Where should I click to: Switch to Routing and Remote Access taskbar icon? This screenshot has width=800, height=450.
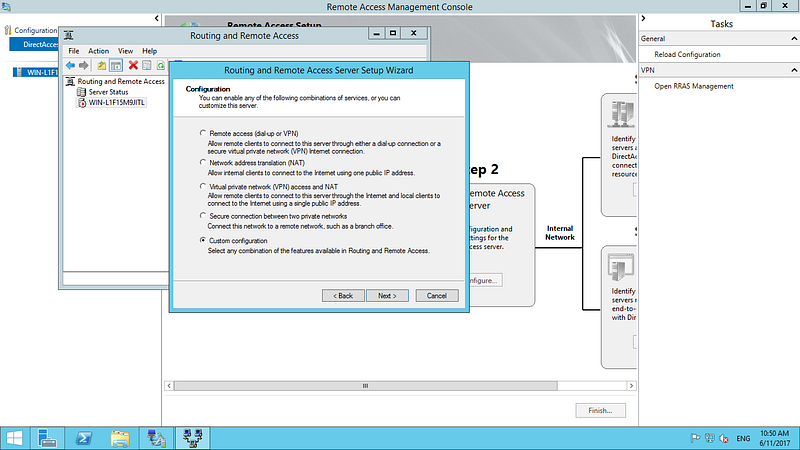click(x=193, y=438)
